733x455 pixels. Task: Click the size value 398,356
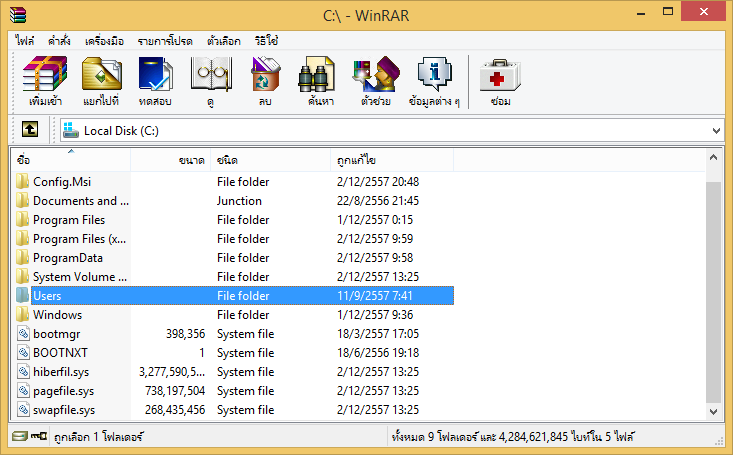point(185,333)
